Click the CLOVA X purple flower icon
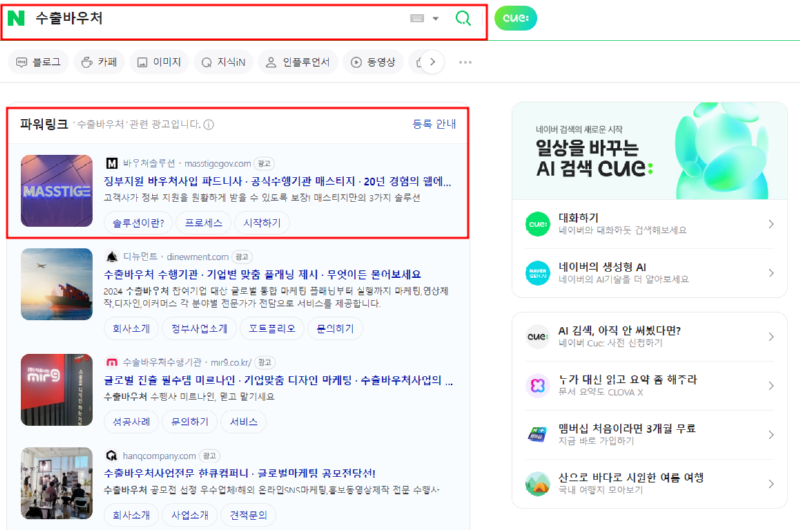 [538, 386]
